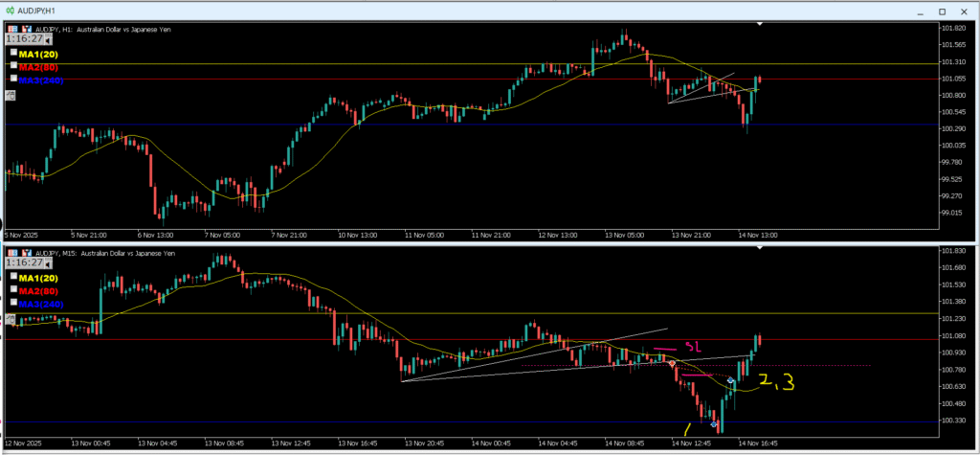Viewport: 980px width, 455px height.
Task: Click the blue diamond trade marker at the M15 low
Action: pos(714,423)
